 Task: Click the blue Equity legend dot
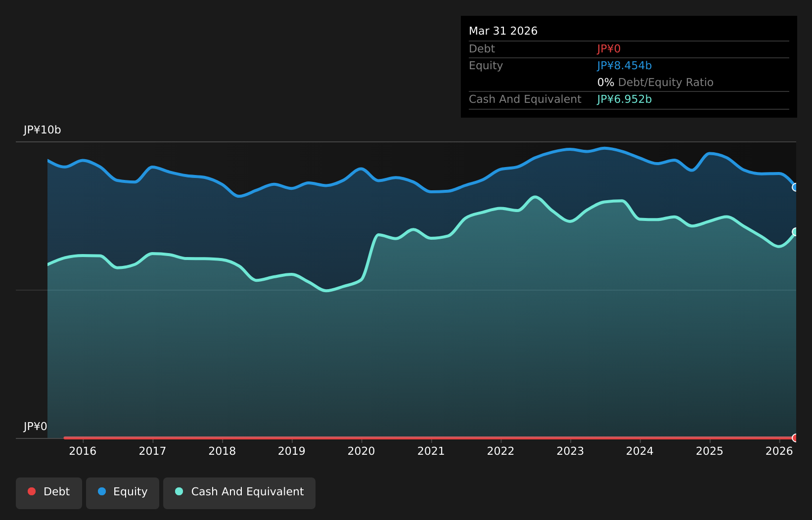click(102, 491)
